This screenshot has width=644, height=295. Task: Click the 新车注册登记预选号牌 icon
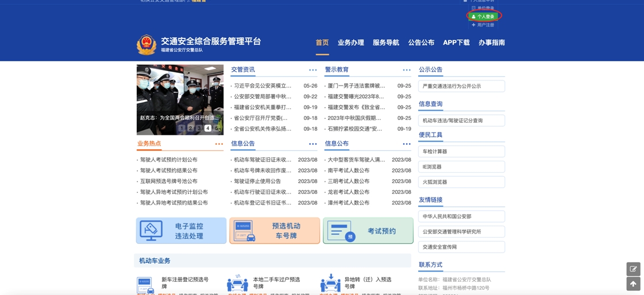[145, 284]
